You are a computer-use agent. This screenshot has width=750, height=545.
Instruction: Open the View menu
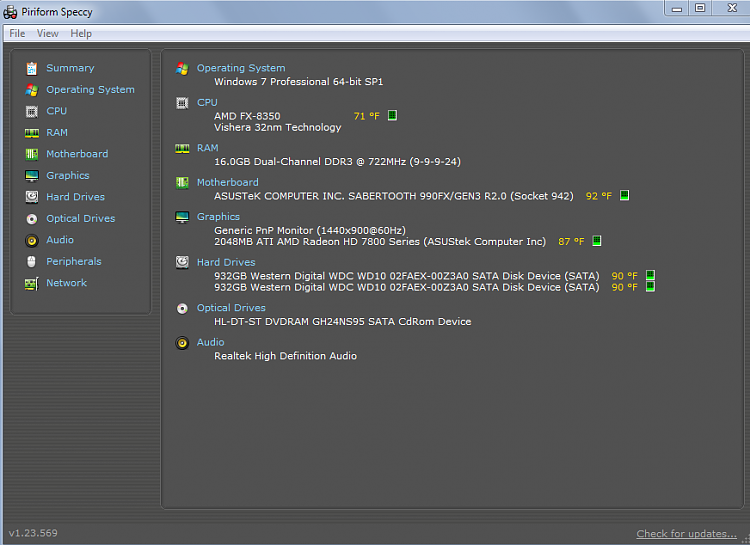(47, 33)
